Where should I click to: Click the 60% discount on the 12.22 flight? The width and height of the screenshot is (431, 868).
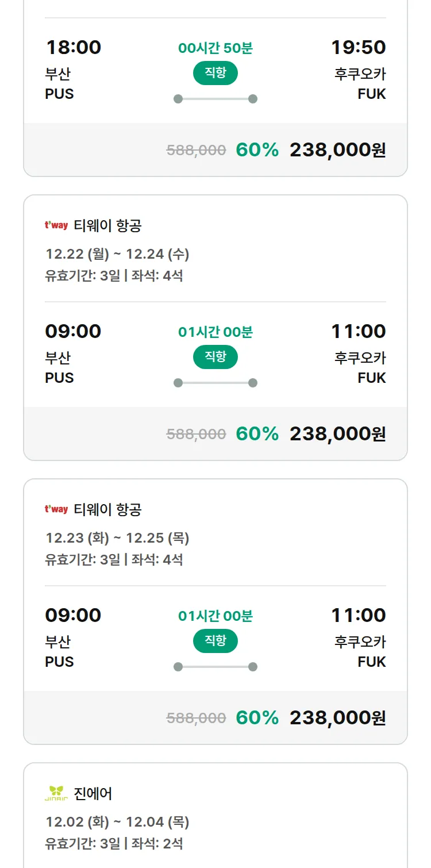point(257,434)
